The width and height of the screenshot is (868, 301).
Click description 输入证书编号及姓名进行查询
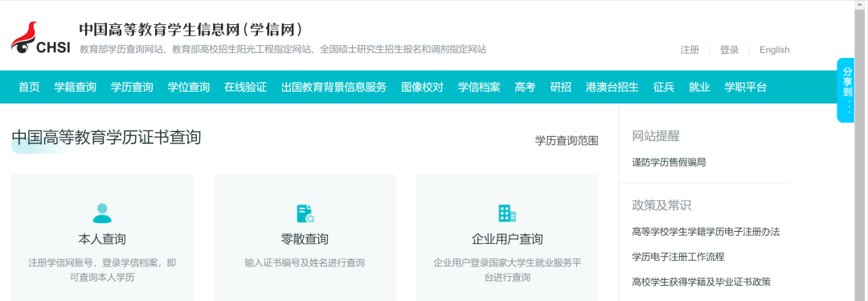305,262
